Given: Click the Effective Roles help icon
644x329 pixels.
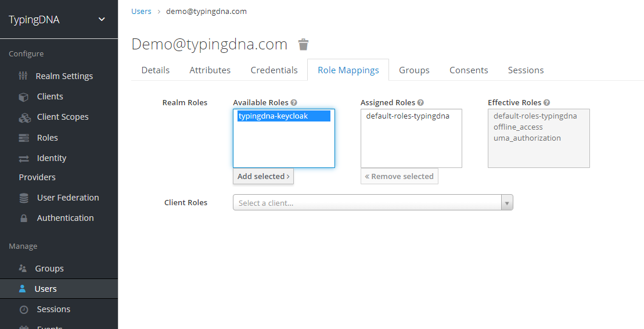Looking at the screenshot, I should click(546, 103).
